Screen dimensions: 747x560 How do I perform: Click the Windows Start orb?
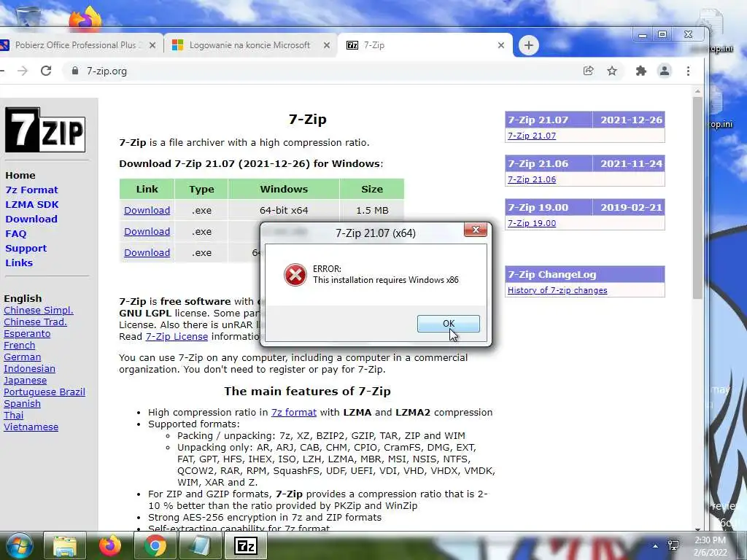click(19, 545)
